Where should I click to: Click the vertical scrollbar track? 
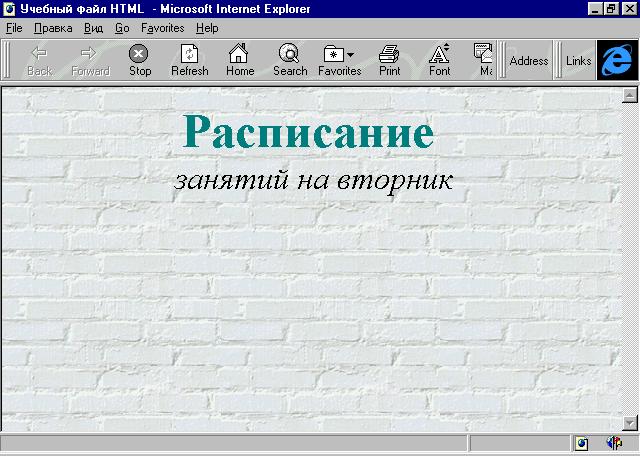coord(629,259)
